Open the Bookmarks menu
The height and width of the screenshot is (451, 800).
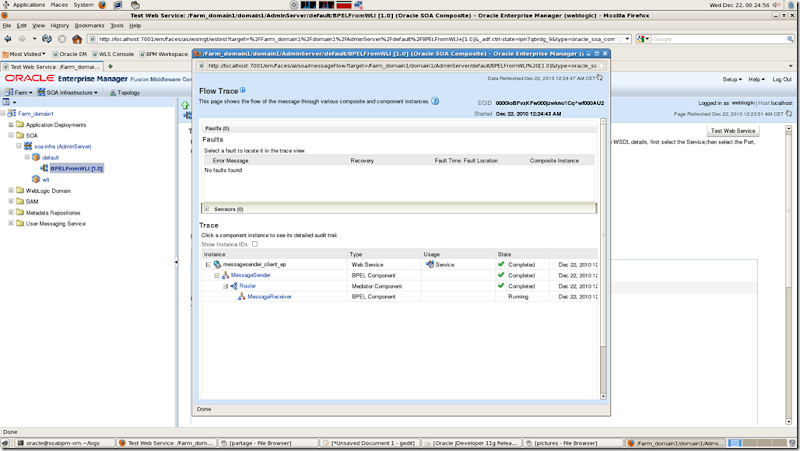[x=89, y=26]
